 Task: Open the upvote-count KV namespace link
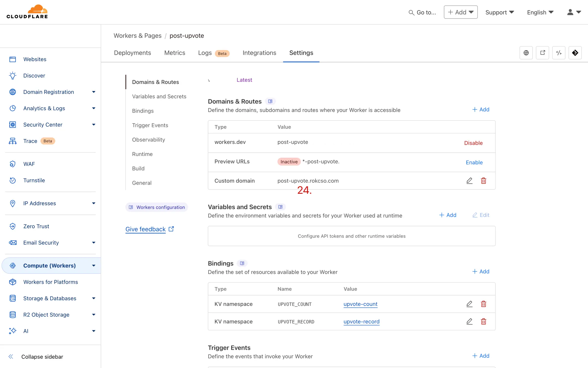[x=360, y=304]
